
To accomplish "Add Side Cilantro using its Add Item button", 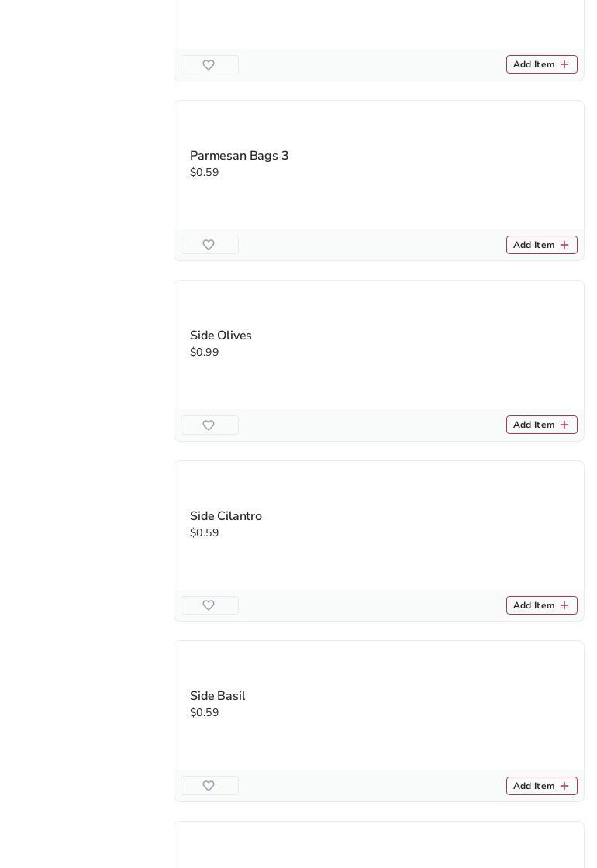I will point(541,605).
